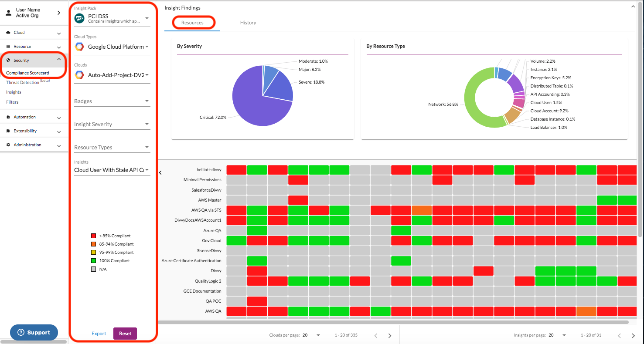The height and width of the screenshot is (344, 644).
Task: Go to next page of clouds
Action: [x=390, y=336]
